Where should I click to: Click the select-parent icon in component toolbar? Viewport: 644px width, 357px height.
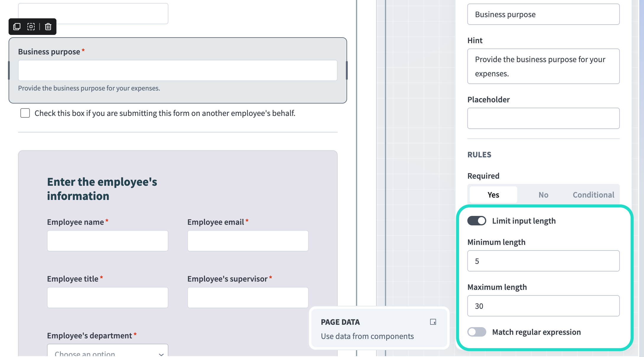[31, 27]
